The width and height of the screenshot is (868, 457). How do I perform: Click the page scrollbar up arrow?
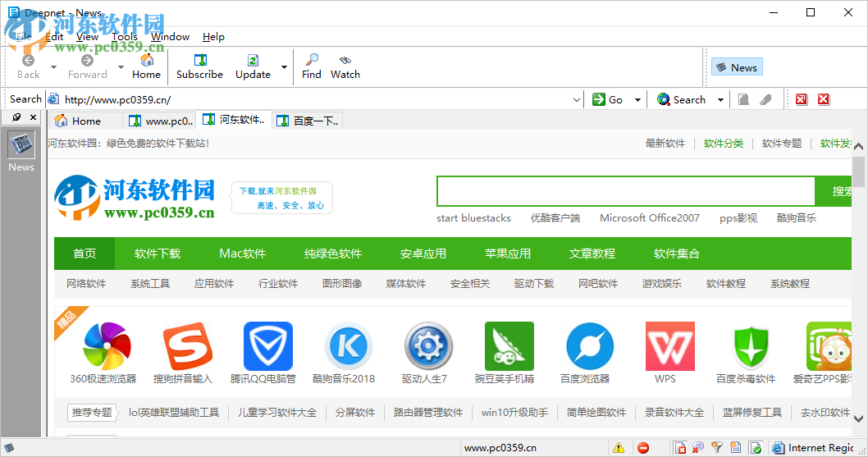tap(859, 147)
